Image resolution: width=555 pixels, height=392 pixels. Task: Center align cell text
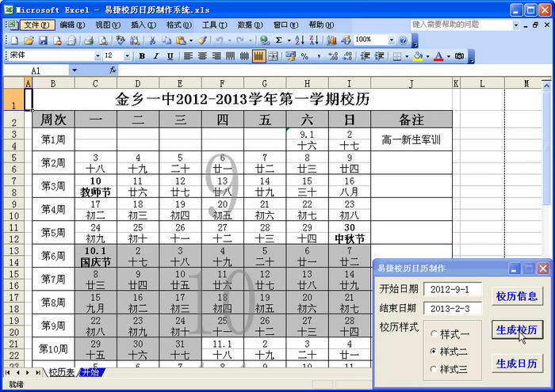point(202,56)
